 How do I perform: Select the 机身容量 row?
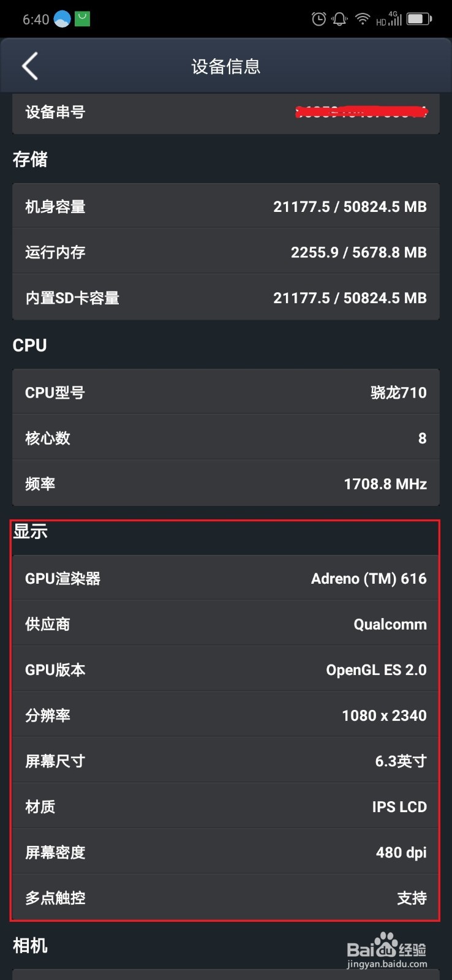point(226,206)
